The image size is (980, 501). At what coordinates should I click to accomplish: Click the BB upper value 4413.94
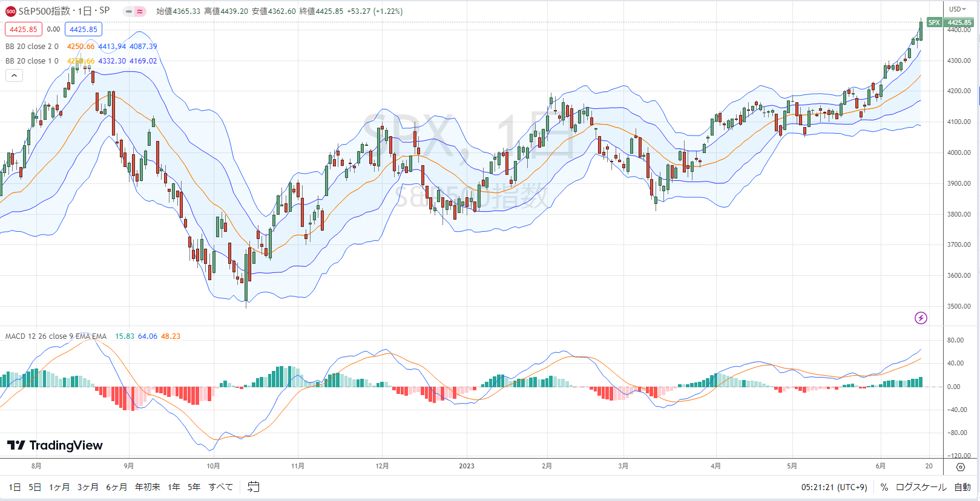pos(112,47)
